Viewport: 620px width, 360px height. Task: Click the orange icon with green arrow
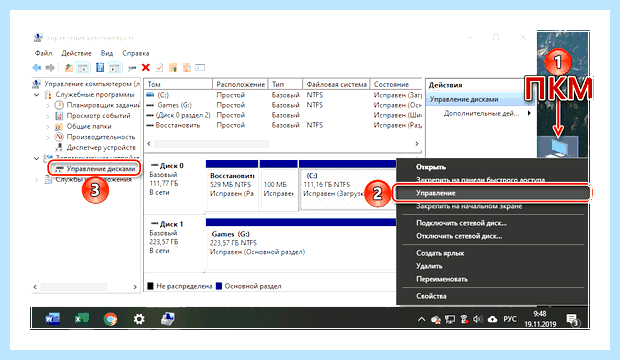click(x=173, y=68)
